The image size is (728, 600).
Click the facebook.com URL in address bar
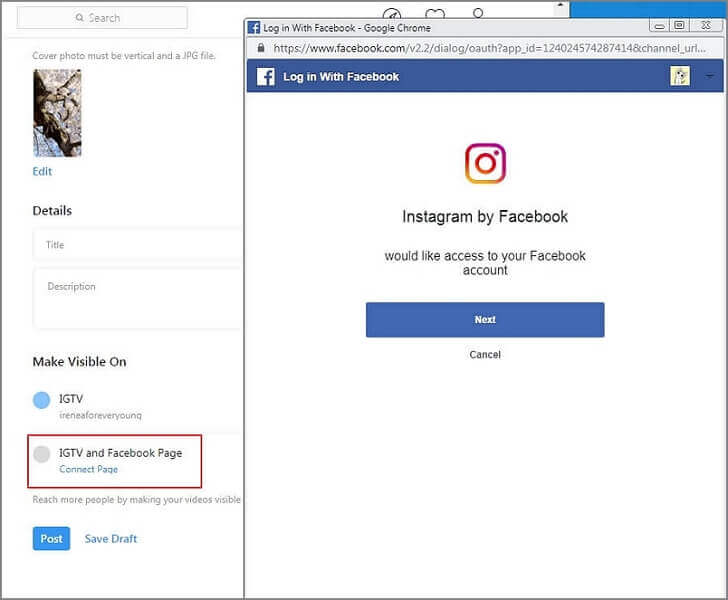pyautogui.click(x=489, y=48)
